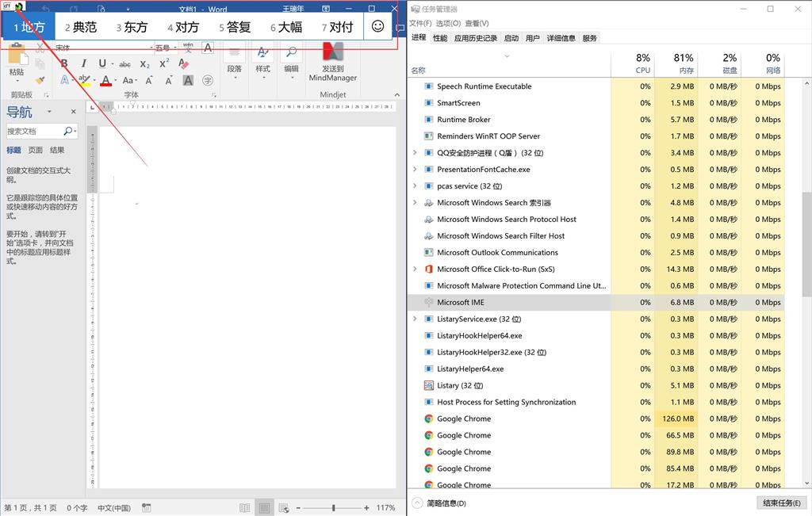Apply strikethrough (abc) formatting
Viewport: 812px width, 516px height.
(x=124, y=64)
